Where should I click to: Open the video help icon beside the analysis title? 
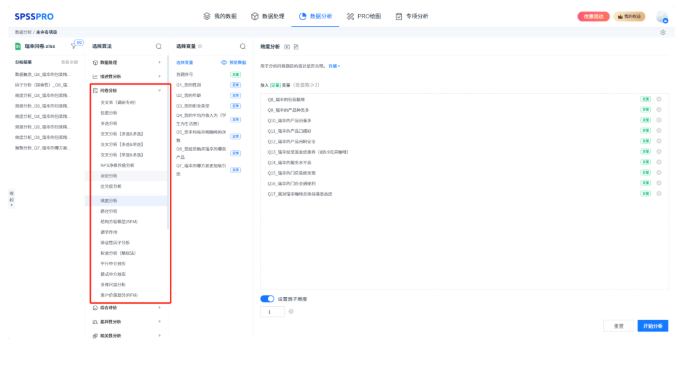point(287,47)
